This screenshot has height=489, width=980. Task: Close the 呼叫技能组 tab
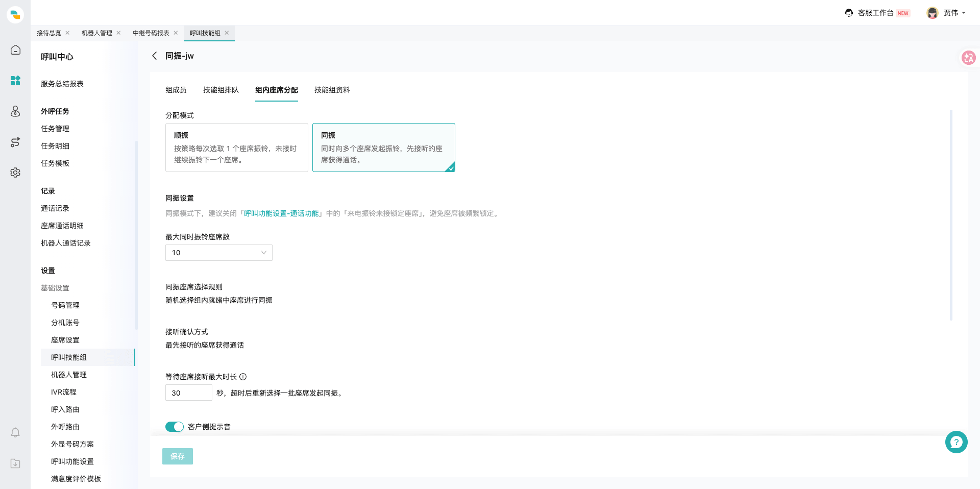tap(227, 33)
